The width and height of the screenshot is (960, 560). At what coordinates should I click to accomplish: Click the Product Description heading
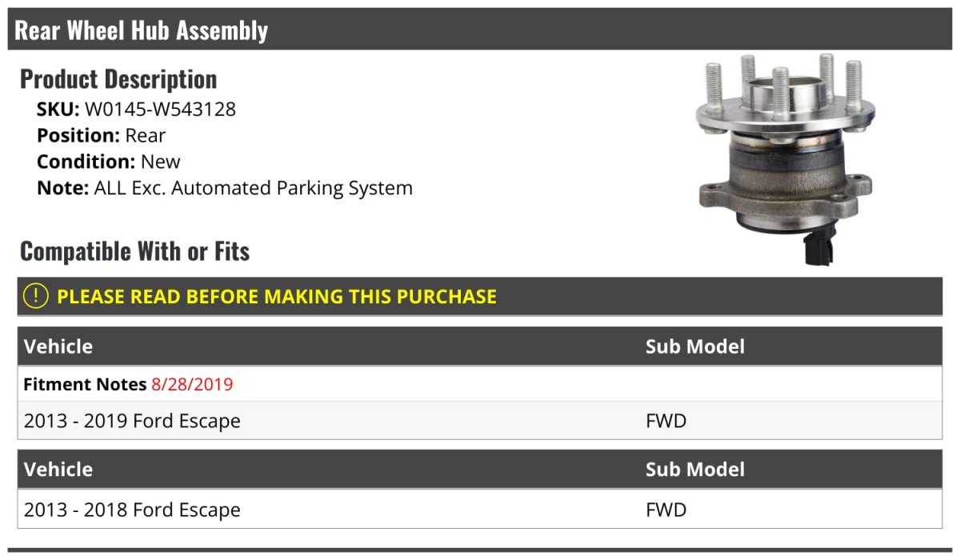tap(118, 78)
